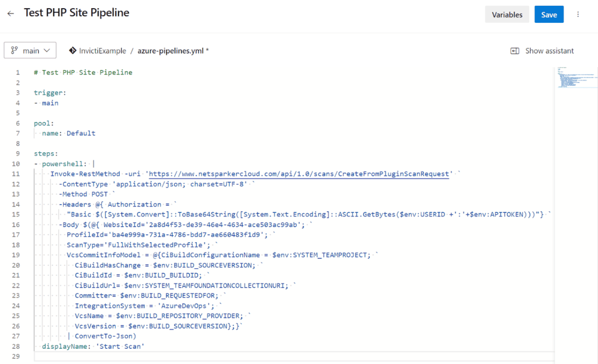Navigate back using the left arrow icon
This screenshot has width=598, height=364.
11,13
